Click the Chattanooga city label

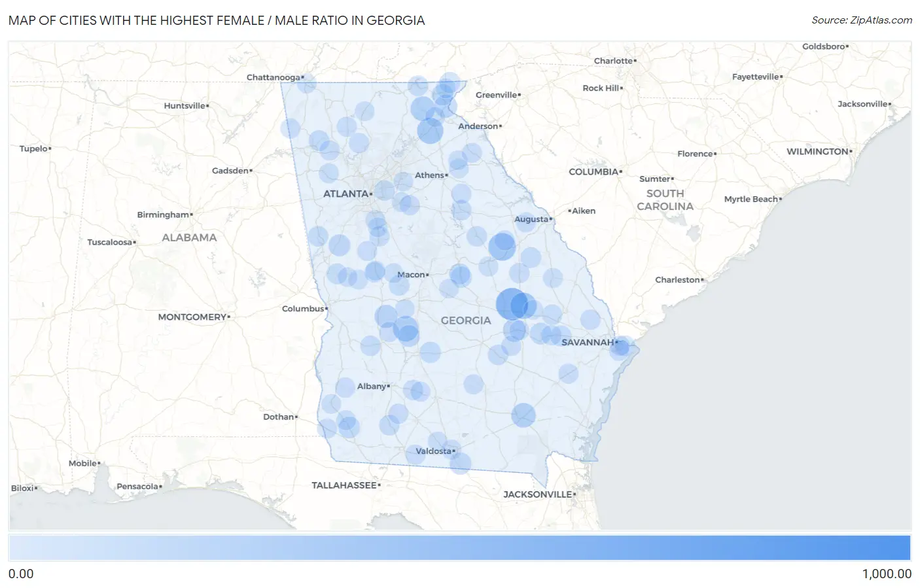pyautogui.click(x=274, y=77)
